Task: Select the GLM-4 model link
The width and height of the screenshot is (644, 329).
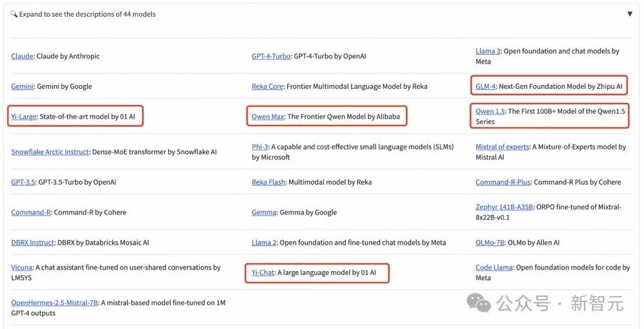Action: click(485, 86)
